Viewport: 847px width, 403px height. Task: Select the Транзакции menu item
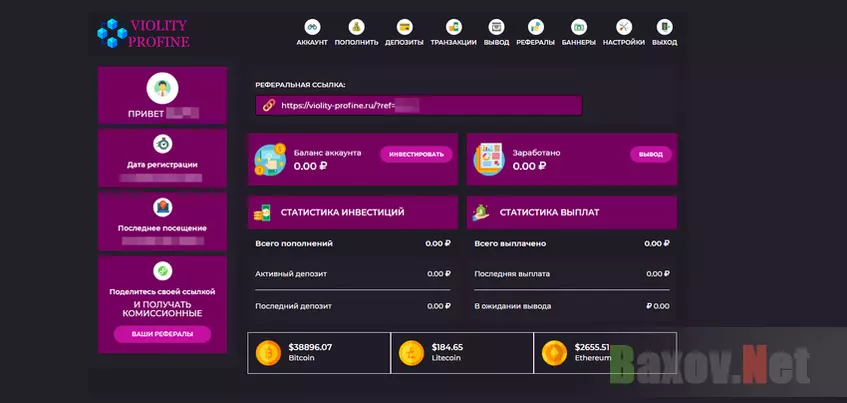pos(454,43)
